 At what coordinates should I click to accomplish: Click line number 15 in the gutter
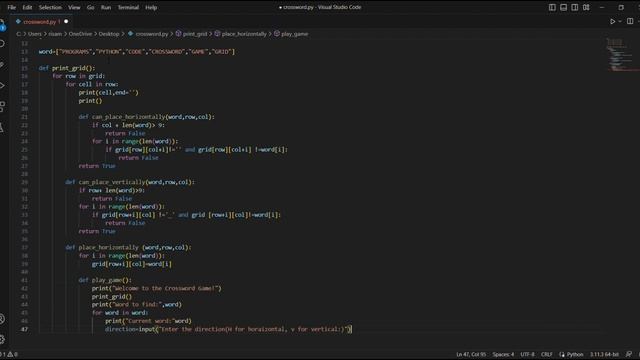tap(24, 68)
